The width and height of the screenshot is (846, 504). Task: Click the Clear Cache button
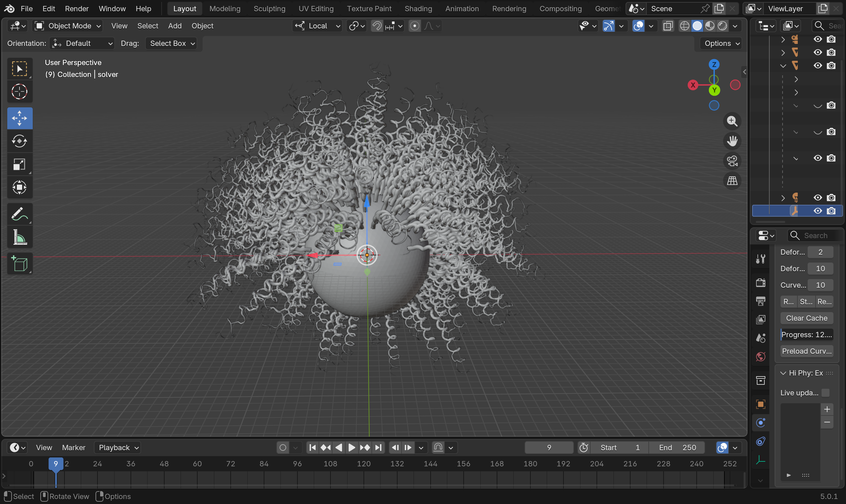coord(806,318)
